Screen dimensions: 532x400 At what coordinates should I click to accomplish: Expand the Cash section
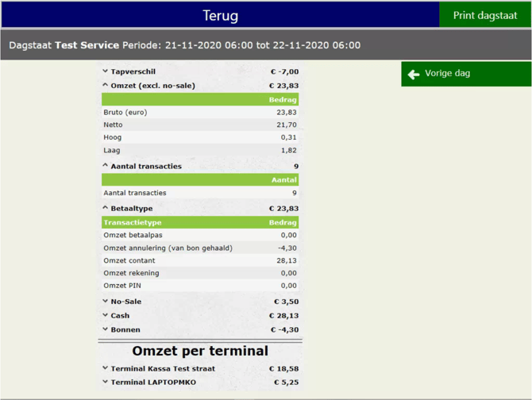point(106,316)
